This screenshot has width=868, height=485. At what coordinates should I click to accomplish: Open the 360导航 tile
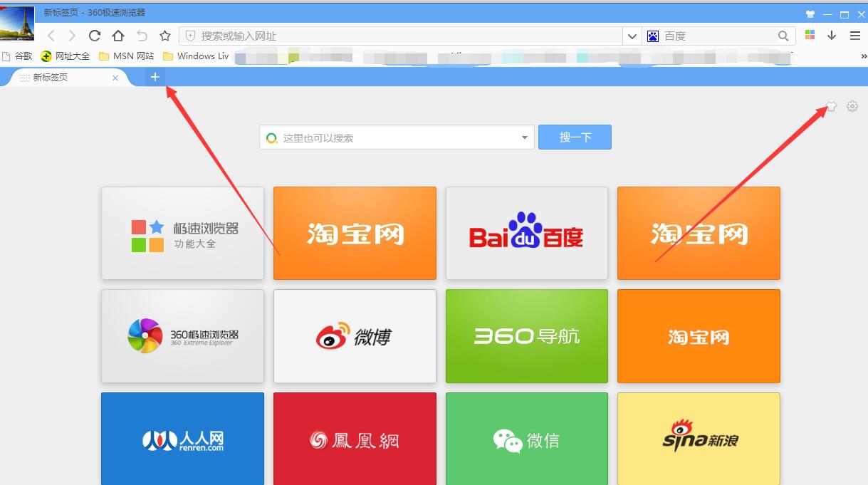(527, 336)
